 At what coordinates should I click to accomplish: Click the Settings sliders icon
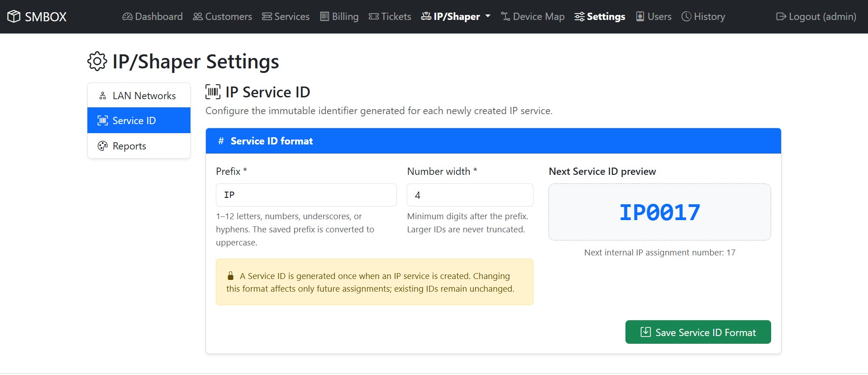(x=579, y=17)
